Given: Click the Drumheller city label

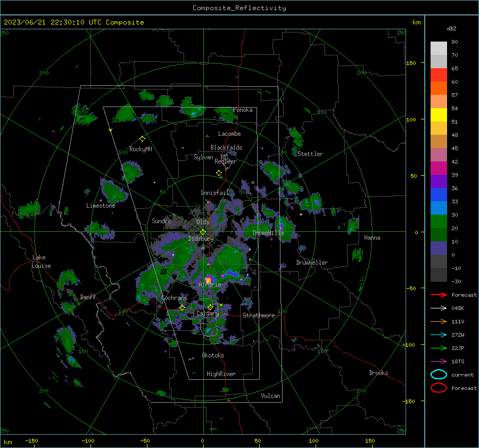Looking at the screenshot, I should tap(312, 263).
